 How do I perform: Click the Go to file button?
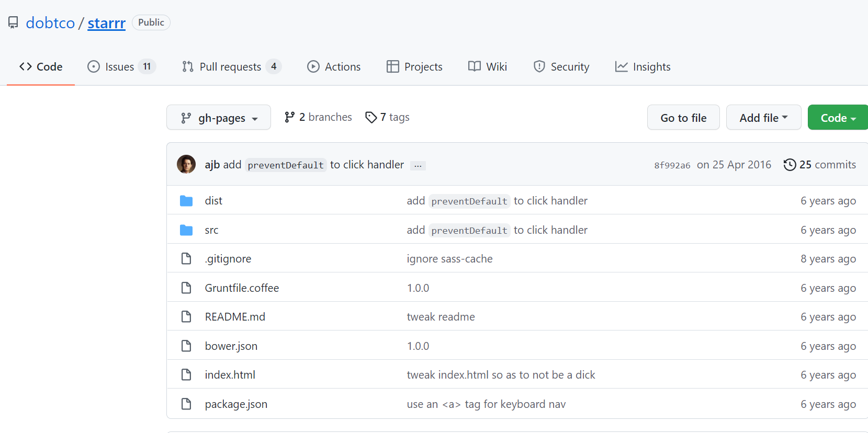pos(683,117)
